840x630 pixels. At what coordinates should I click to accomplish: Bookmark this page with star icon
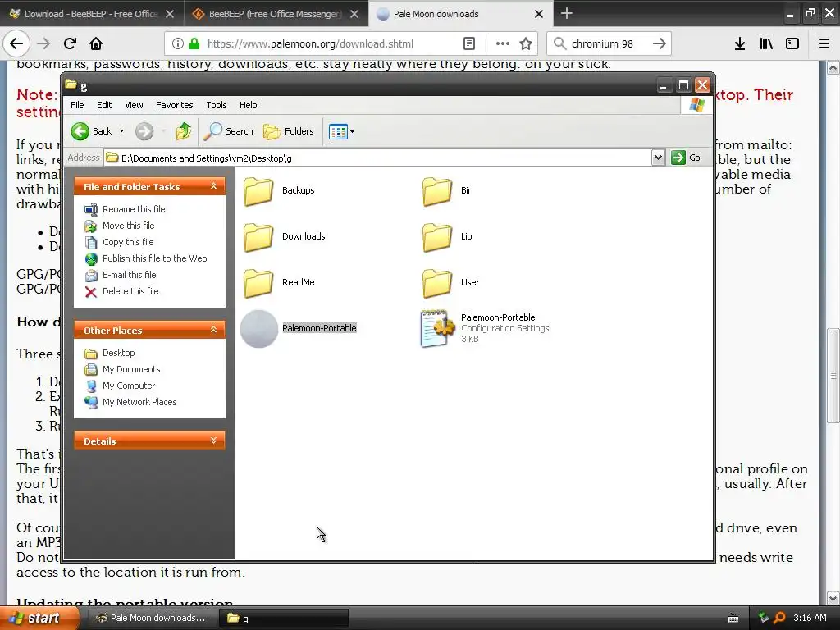click(x=526, y=43)
